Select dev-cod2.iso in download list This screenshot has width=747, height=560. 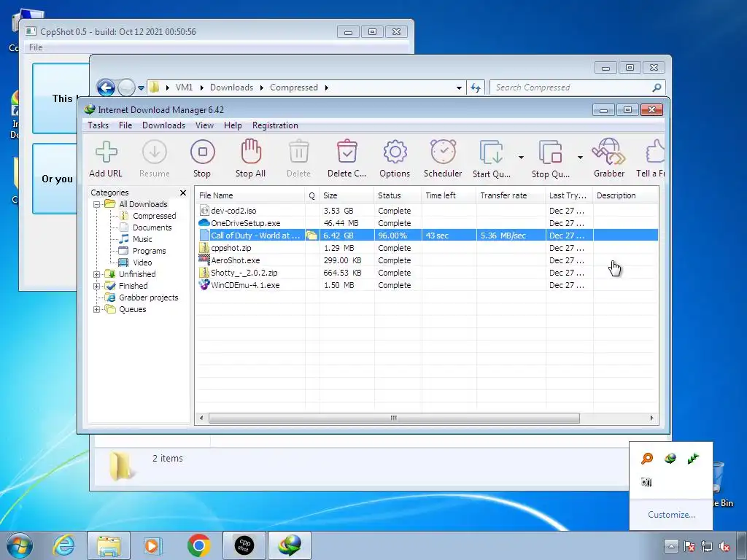pyautogui.click(x=426, y=211)
